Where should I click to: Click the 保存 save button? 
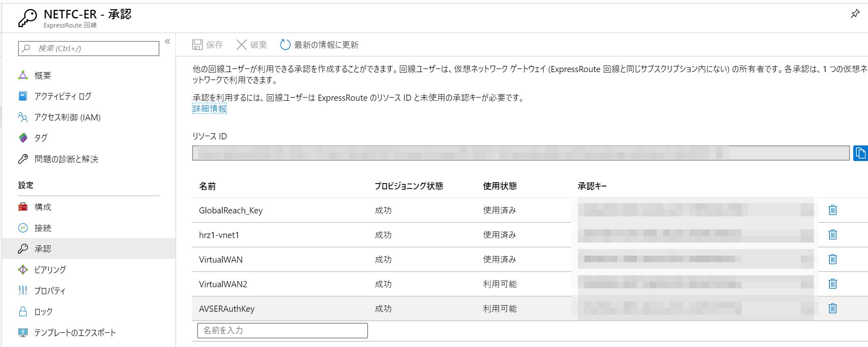click(208, 45)
